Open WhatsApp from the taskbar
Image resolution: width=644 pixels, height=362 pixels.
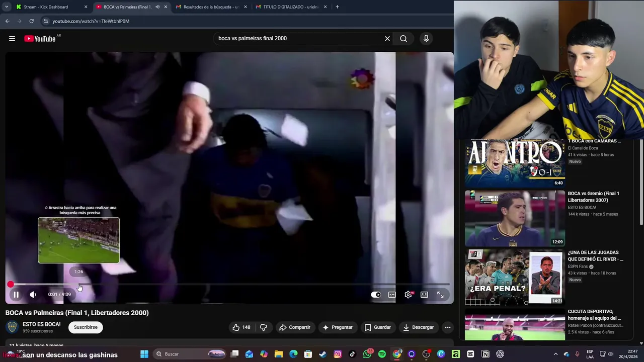(367, 354)
